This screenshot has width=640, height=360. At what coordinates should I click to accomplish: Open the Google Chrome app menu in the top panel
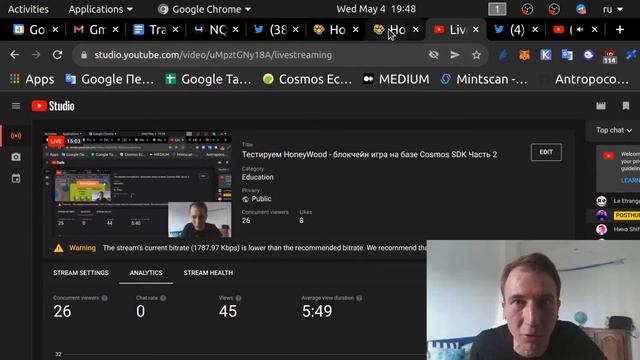[204, 9]
